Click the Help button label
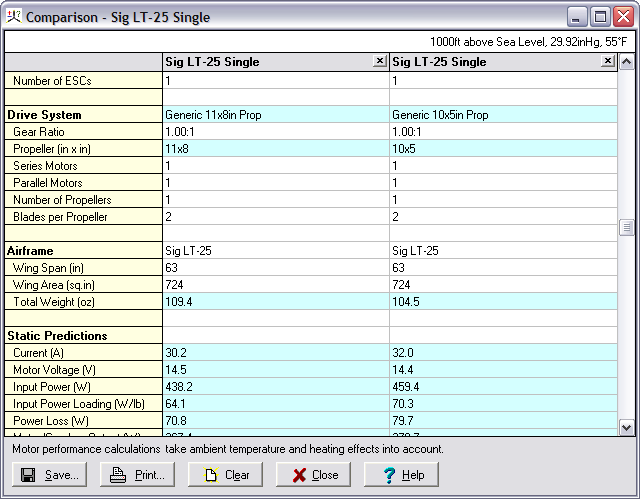 click(413, 475)
